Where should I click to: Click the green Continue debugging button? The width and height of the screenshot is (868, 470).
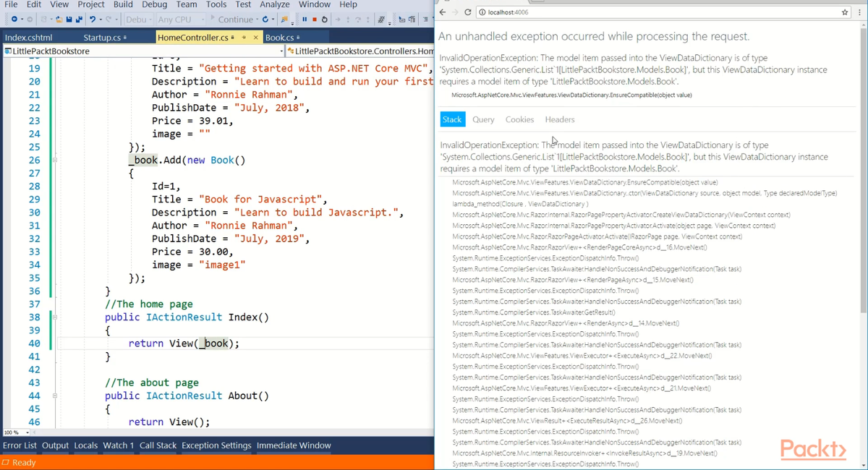[x=233, y=19]
